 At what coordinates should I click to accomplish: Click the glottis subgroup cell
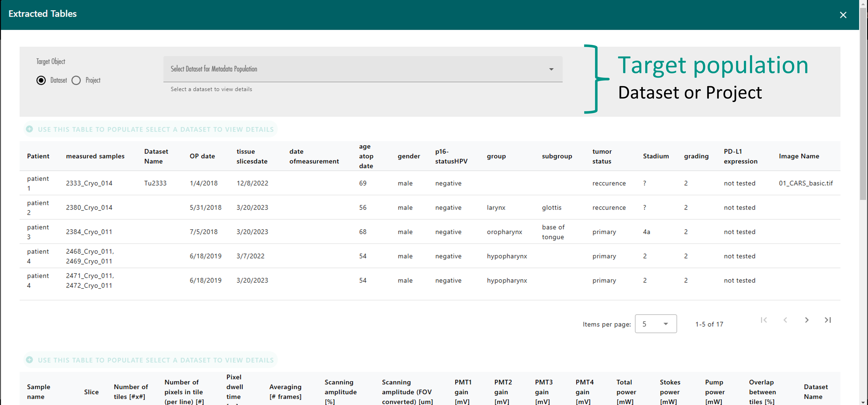coord(552,207)
